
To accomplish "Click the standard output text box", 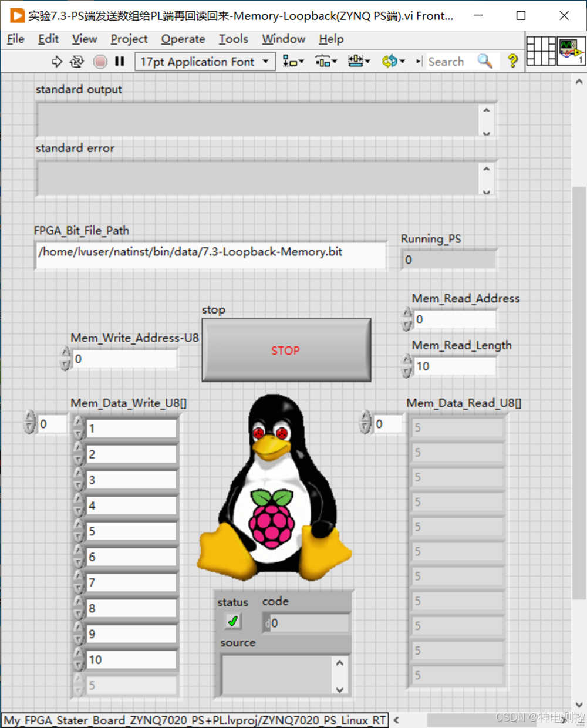I will pyautogui.click(x=258, y=120).
